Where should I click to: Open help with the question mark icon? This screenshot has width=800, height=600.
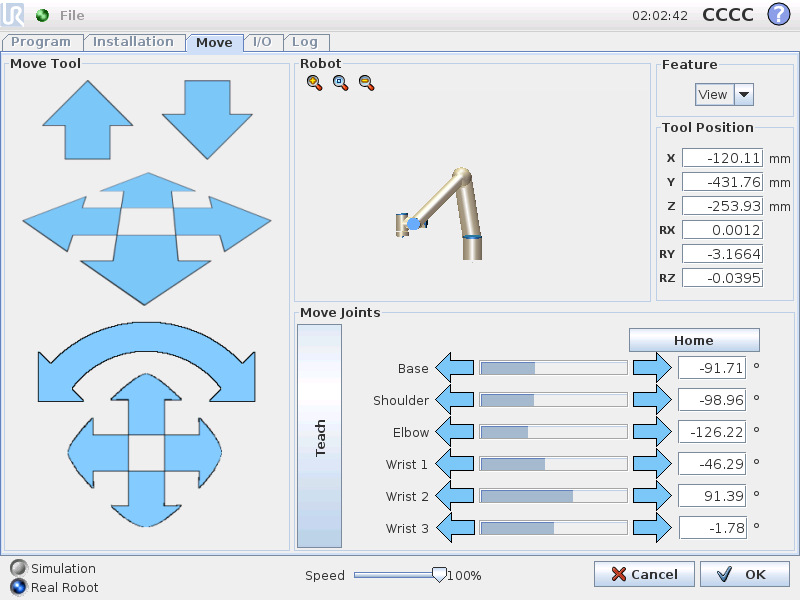pos(777,15)
